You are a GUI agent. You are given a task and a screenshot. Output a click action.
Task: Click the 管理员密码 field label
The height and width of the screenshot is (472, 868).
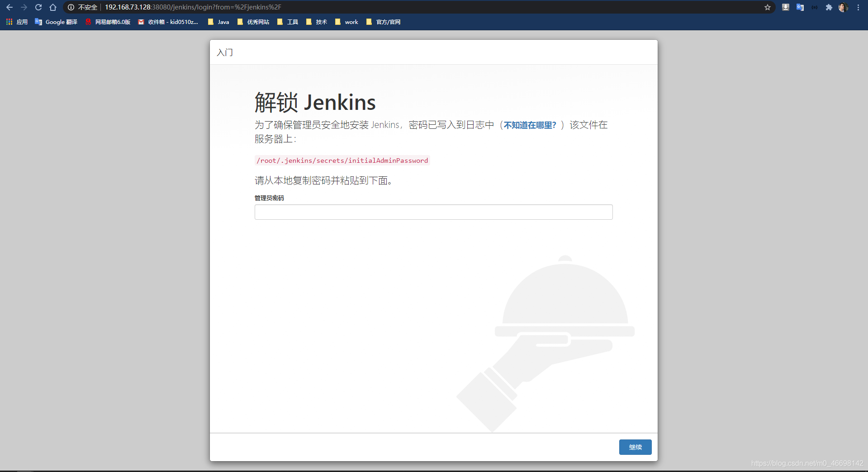point(269,198)
